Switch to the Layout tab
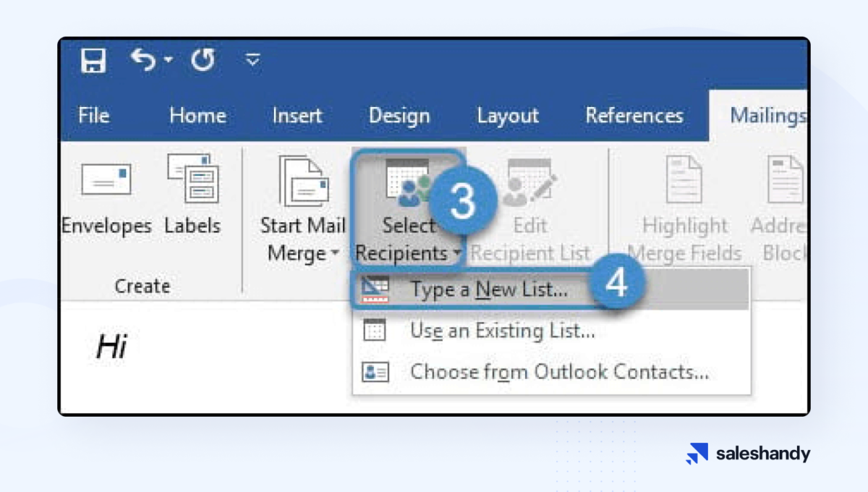 508,116
